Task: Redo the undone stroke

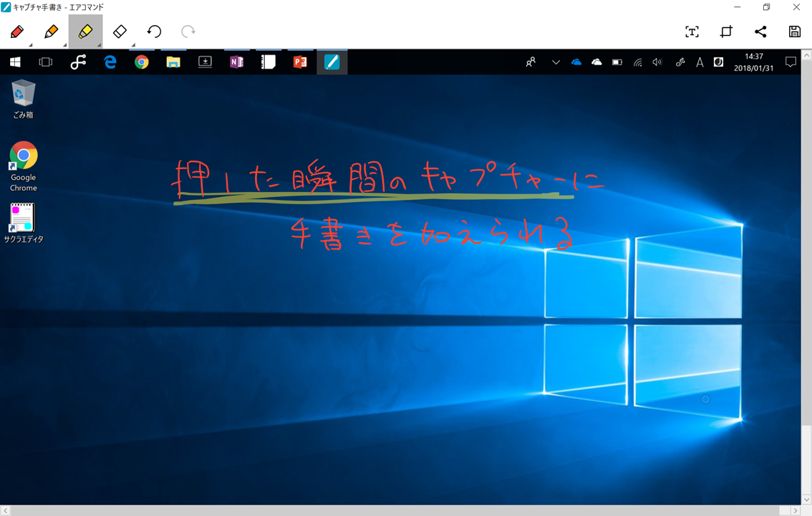Action: (188, 32)
